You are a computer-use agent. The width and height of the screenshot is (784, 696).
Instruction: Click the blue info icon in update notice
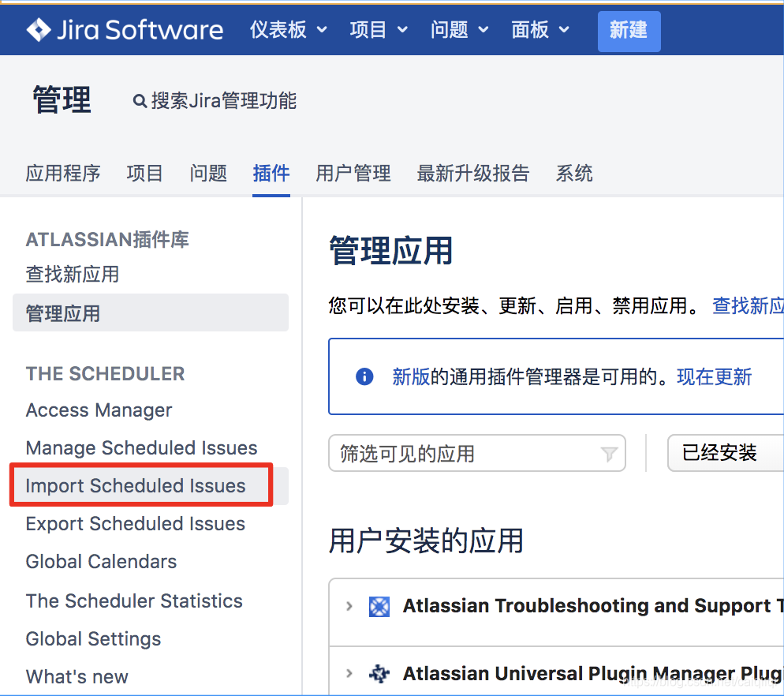pos(364,376)
